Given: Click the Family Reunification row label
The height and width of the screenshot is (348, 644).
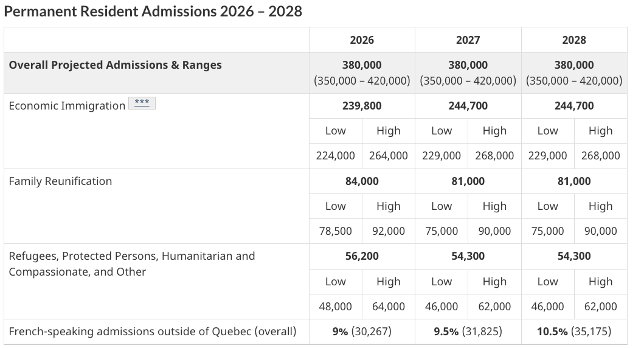Looking at the screenshot, I should tap(60, 181).
